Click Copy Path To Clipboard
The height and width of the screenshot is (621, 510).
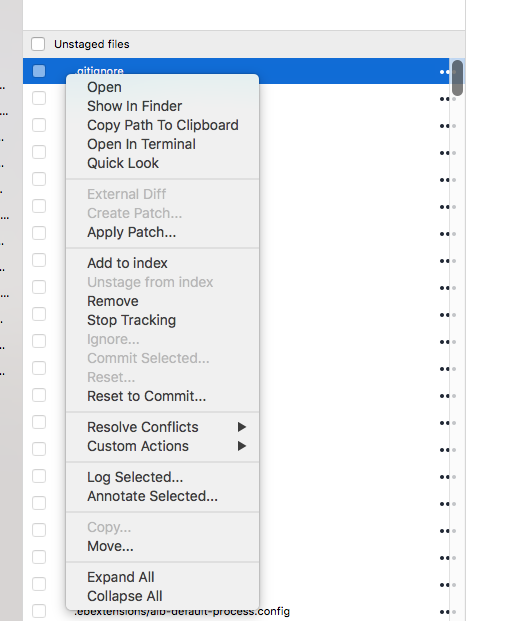coord(162,125)
